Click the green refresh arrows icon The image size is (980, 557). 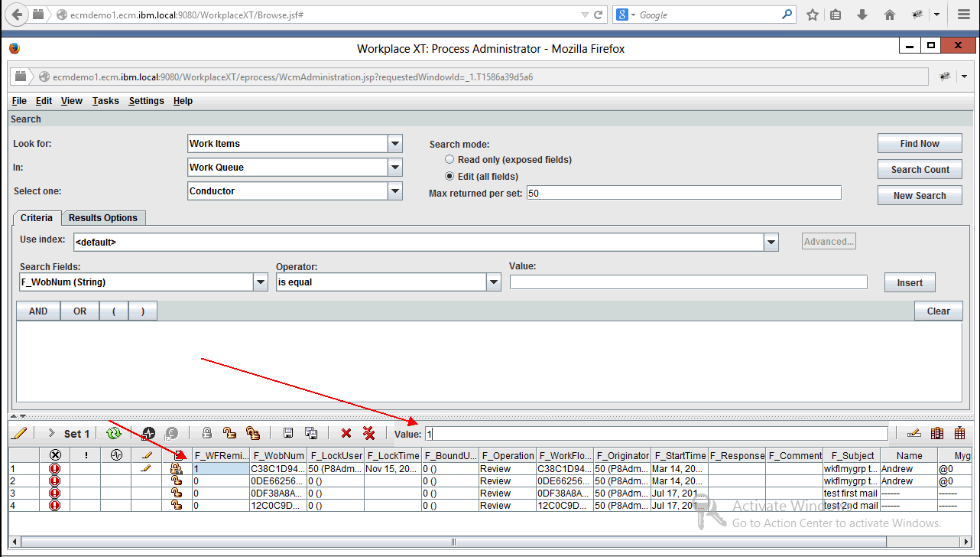tap(114, 434)
